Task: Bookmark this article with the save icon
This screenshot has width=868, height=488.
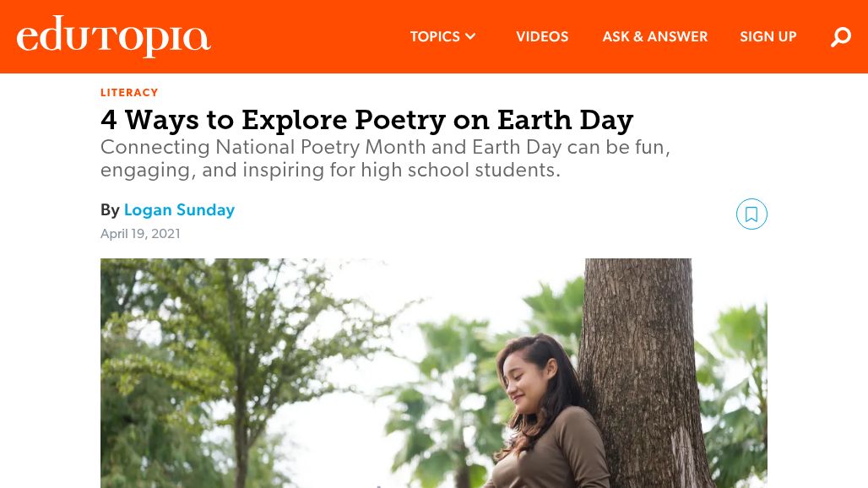Action: [x=751, y=214]
